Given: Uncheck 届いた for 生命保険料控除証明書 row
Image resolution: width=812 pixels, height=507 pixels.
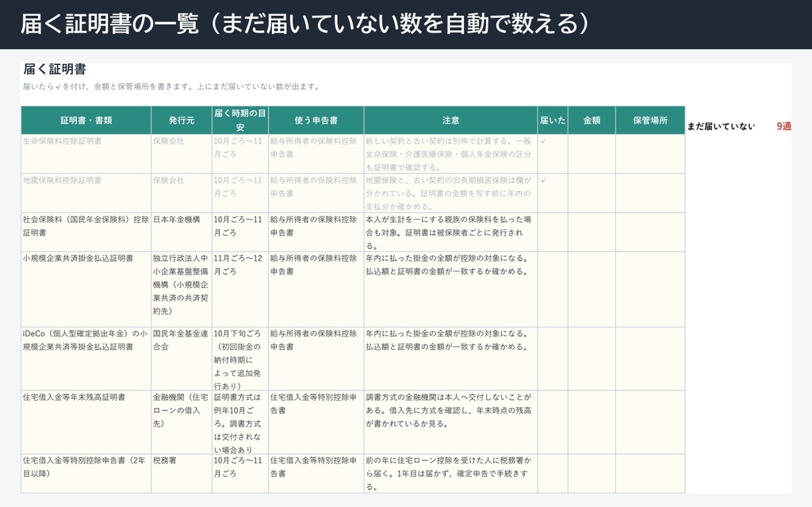Looking at the screenshot, I should (x=553, y=154).
